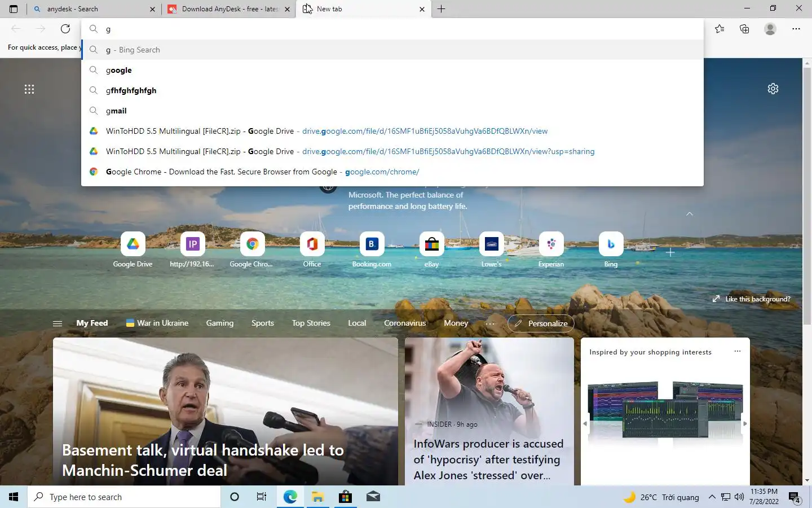This screenshot has width=812, height=508.
Task: Click the Microsoft Edge taskbar icon
Action: pos(290,497)
